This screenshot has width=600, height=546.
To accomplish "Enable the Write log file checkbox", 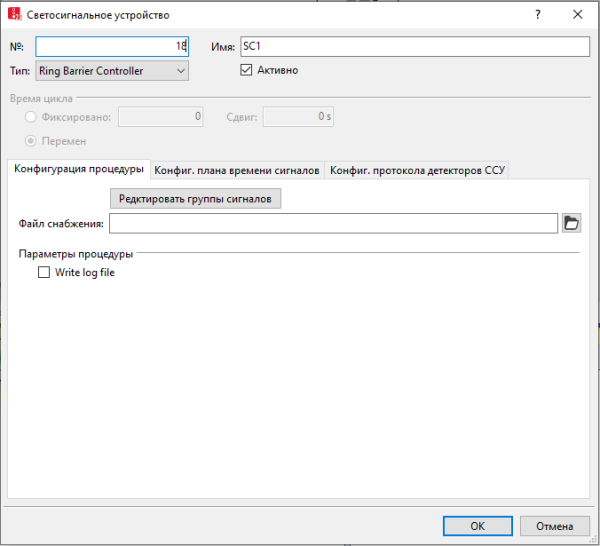I will [43, 273].
